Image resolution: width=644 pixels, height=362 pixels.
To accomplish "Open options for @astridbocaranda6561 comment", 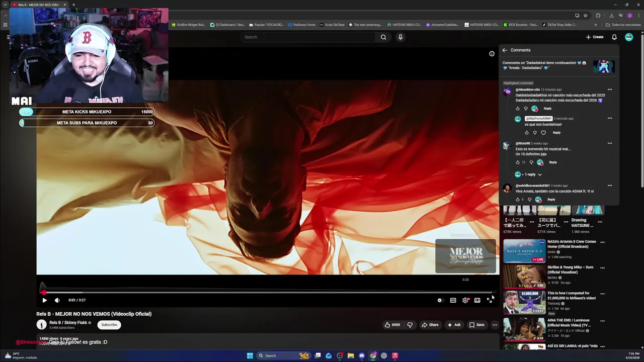I will pos(610,186).
